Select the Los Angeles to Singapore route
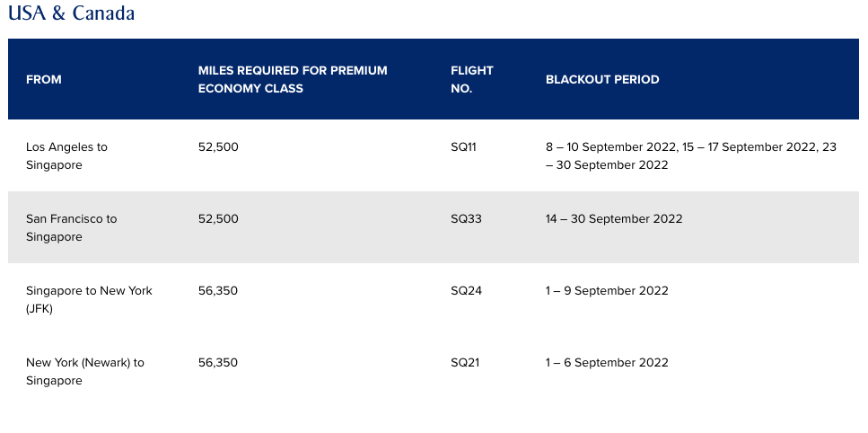The width and height of the screenshot is (868, 433). click(x=67, y=155)
